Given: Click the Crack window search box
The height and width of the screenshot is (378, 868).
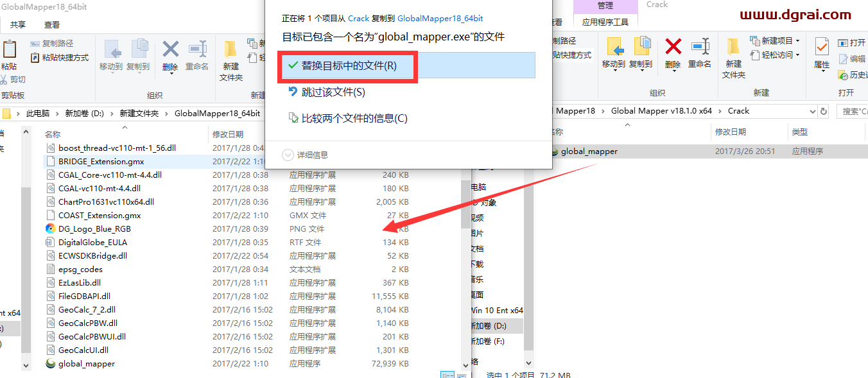Looking at the screenshot, I should tap(853, 111).
